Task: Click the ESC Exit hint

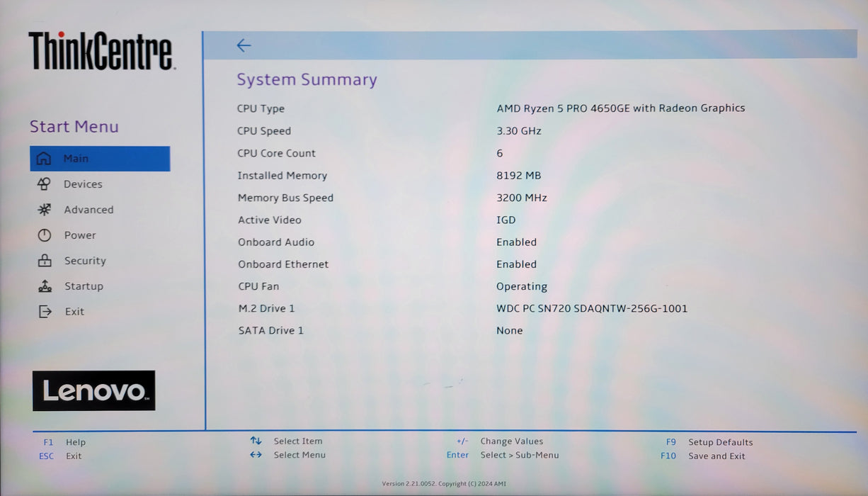Action: click(60, 456)
